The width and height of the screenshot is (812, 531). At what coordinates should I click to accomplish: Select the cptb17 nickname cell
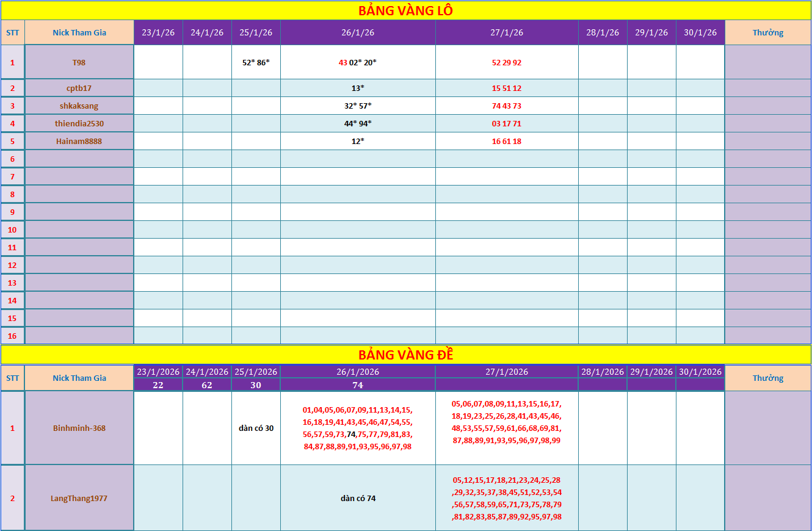(79, 88)
